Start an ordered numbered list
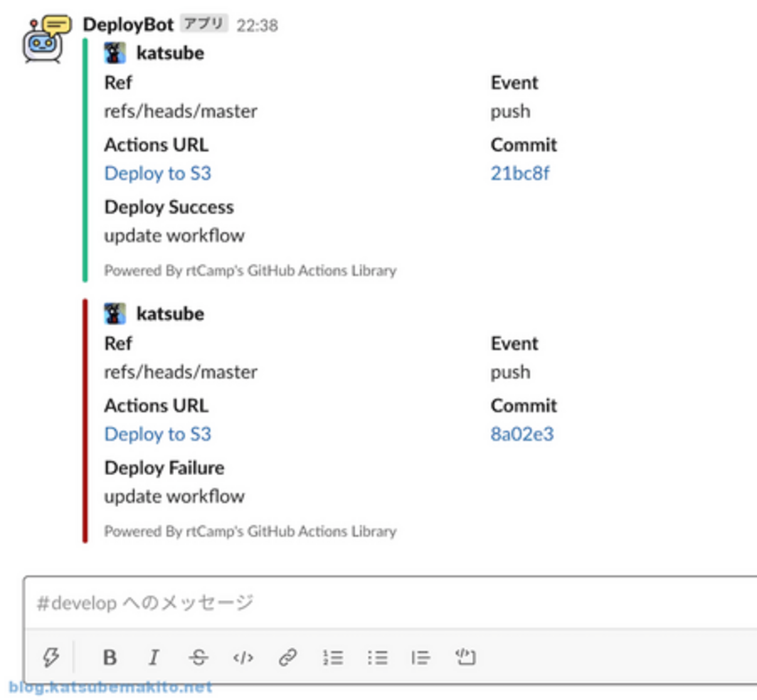757x700 pixels. [x=332, y=657]
